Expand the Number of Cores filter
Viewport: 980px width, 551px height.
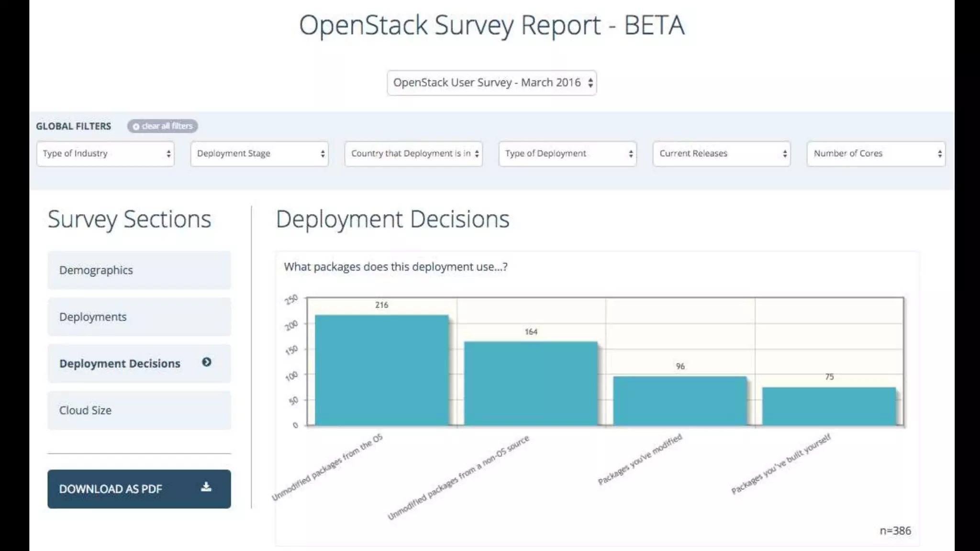[876, 154]
